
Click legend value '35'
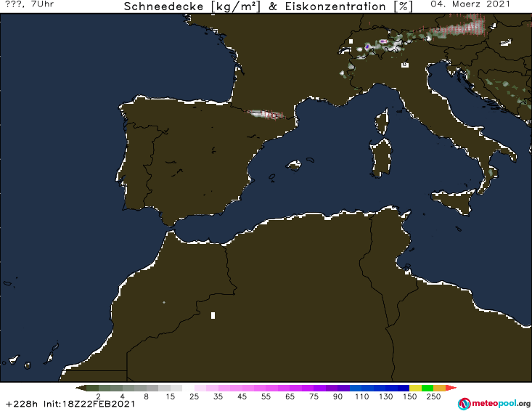point(218,396)
